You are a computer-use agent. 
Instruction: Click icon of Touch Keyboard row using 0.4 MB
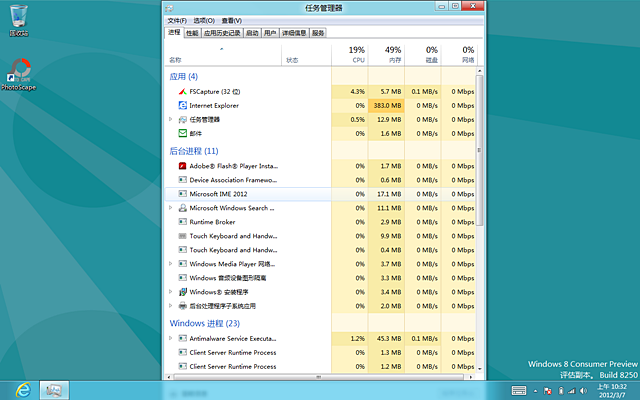click(x=182, y=250)
